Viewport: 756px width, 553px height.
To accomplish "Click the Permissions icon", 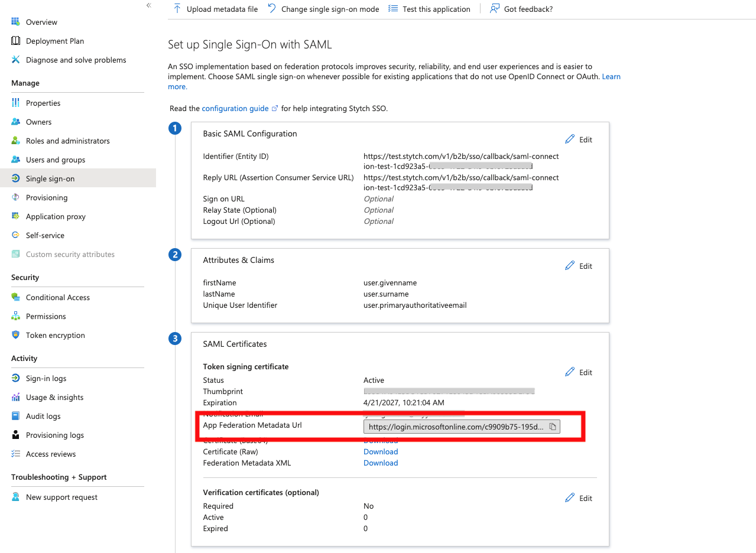I will click(15, 316).
